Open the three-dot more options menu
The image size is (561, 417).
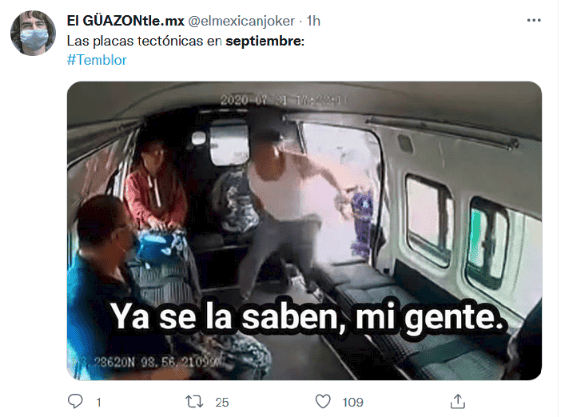[534, 20]
